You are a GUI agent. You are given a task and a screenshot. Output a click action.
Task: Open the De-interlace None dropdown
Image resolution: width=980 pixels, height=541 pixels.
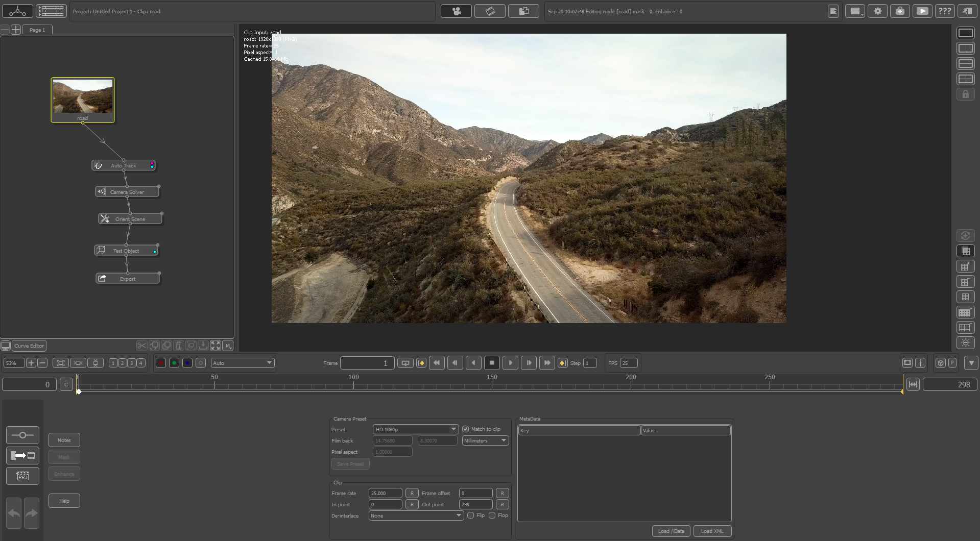tap(416, 516)
